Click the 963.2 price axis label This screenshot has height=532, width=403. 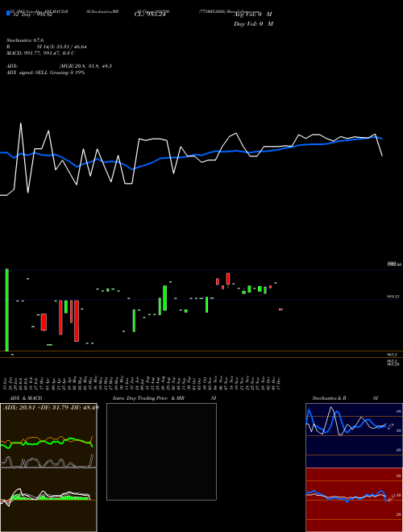[392, 354]
